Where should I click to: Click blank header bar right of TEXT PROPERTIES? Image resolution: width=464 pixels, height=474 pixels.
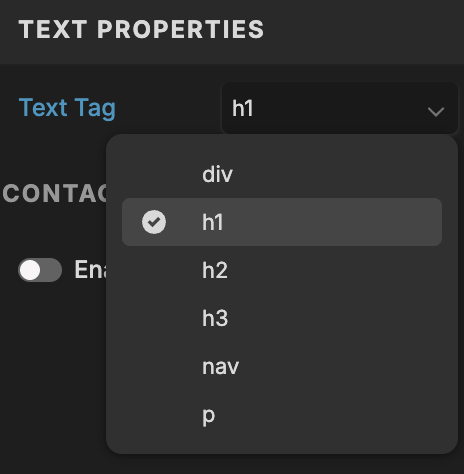point(363,30)
